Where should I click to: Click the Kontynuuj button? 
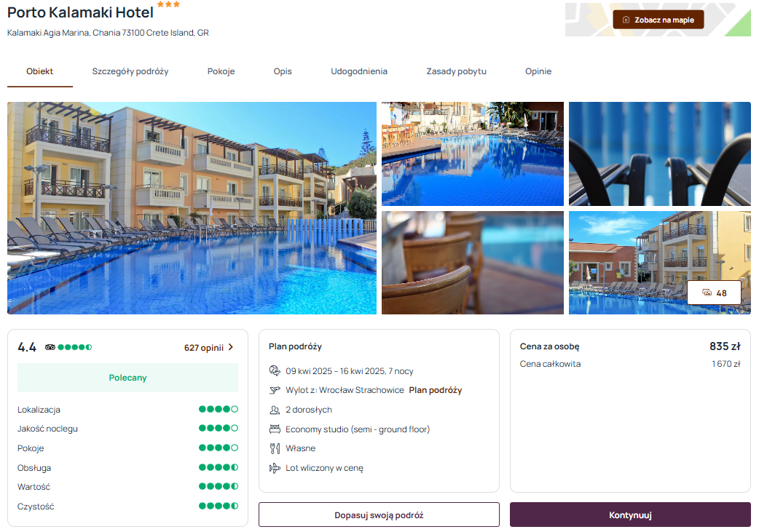(630, 515)
